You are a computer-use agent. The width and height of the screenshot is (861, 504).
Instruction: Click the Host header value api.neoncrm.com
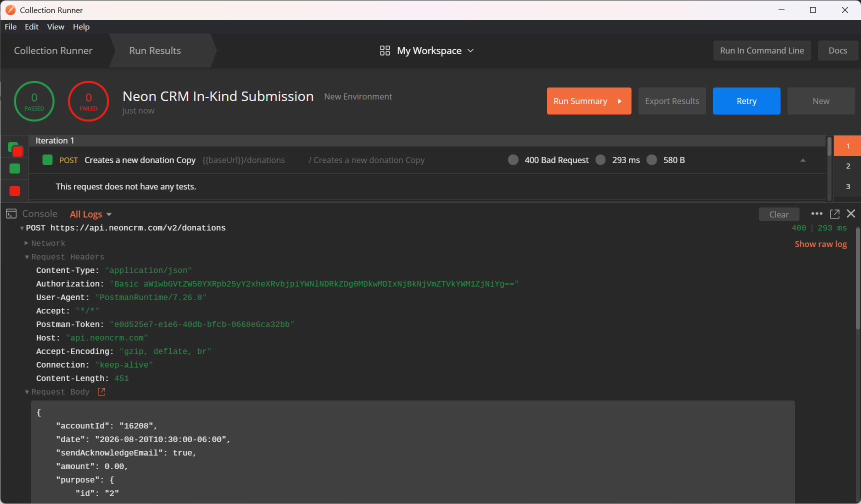[x=107, y=338]
